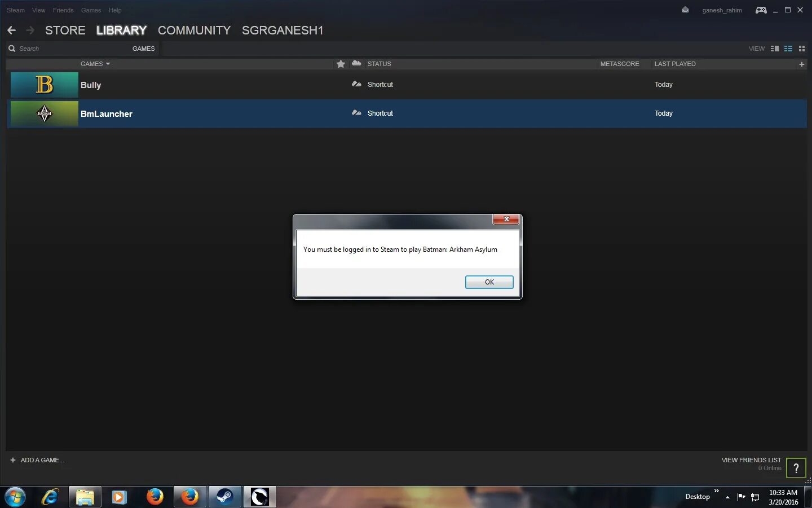Switch to the STORE tab

65,30
